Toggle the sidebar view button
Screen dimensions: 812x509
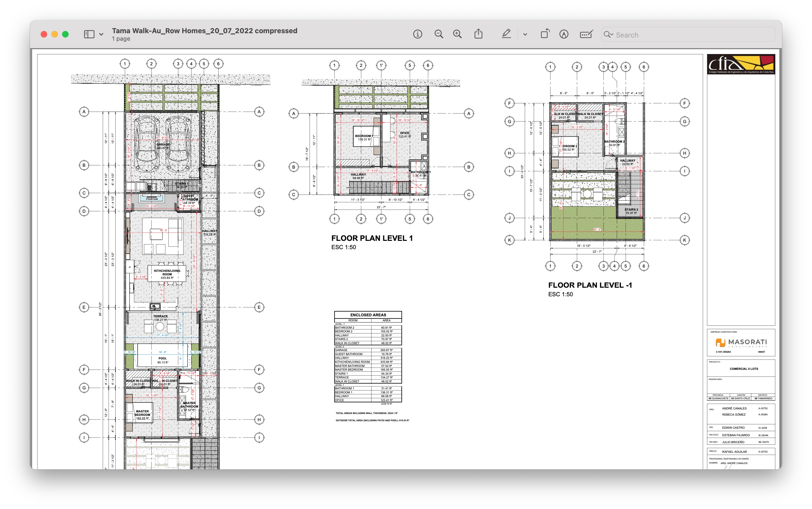coord(89,34)
